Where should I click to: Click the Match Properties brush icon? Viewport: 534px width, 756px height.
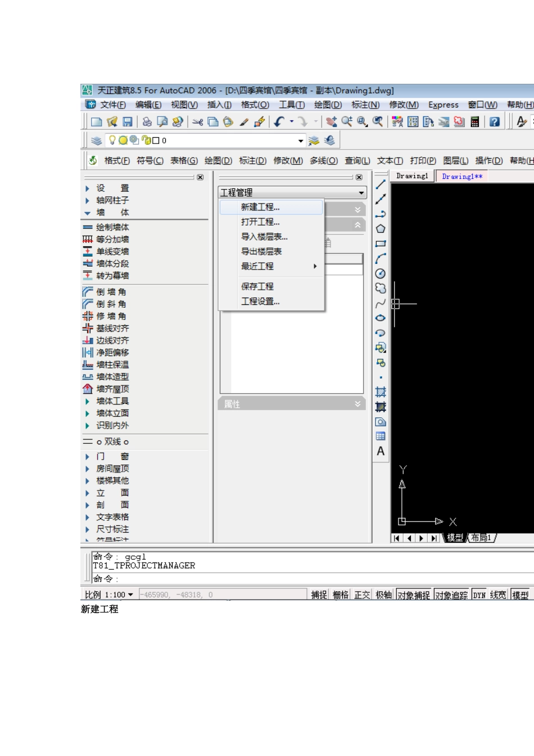pyautogui.click(x=244, y=121)
